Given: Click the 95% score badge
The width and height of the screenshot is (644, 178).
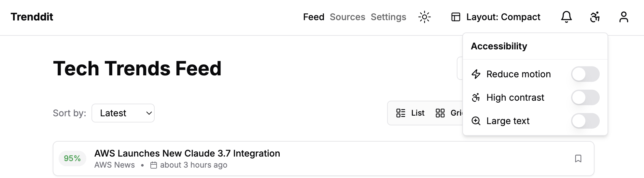Looking at the screenshot, I should click(72, 159).
